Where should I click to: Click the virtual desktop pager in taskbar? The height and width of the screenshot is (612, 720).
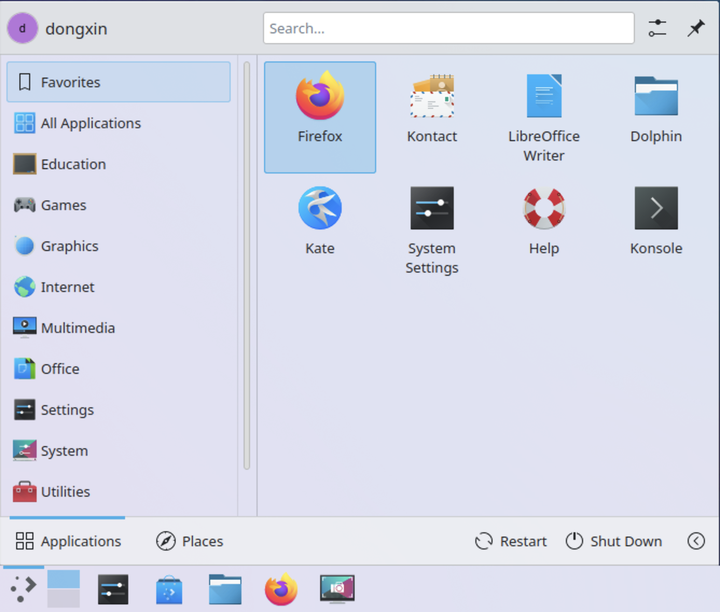(x=63, y=589)
